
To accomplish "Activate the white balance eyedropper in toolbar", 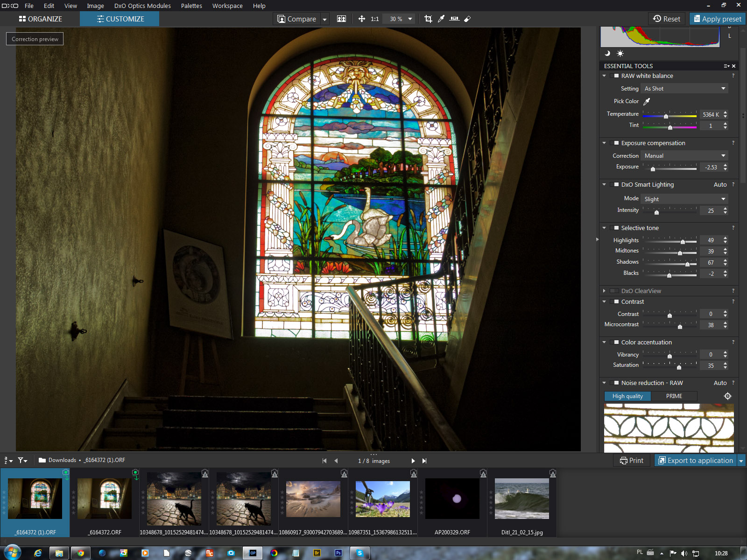I will 441,19.
